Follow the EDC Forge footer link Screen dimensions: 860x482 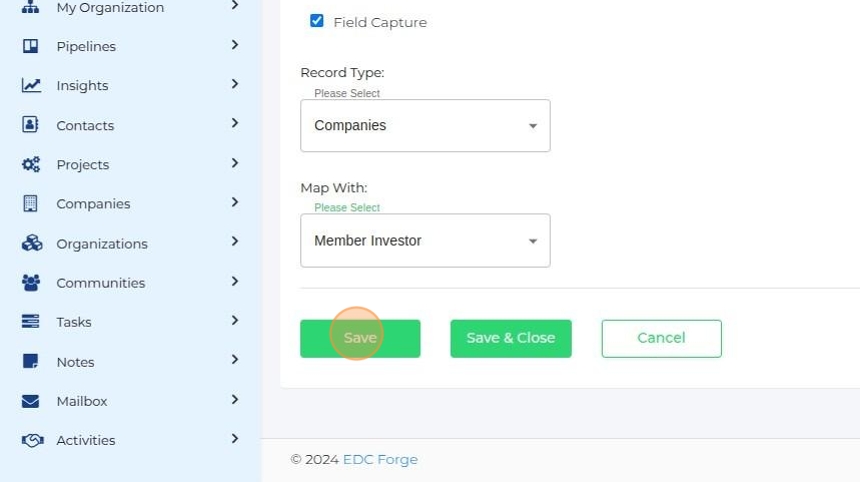click(380, 460)
